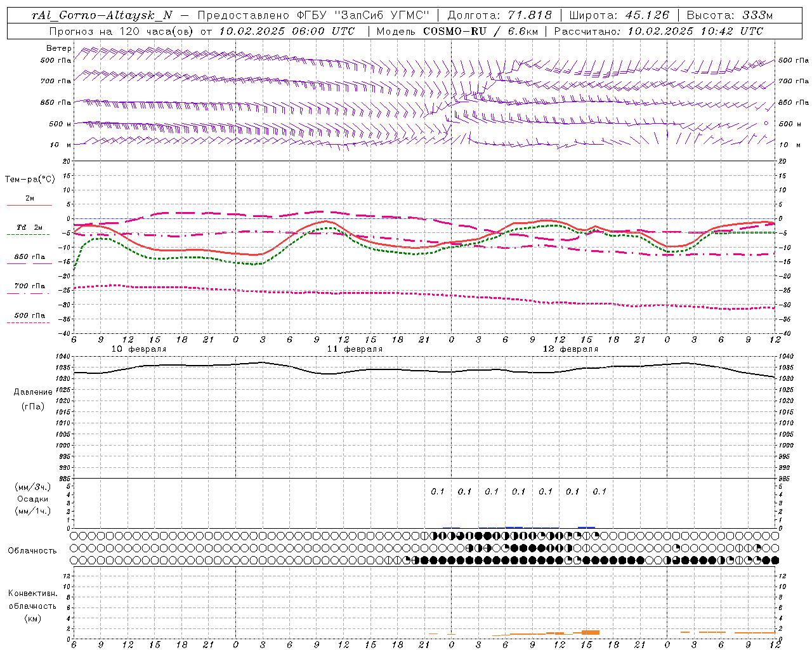The image size is (812, 650).
Task: Click the 10 м wind level label on left
Action: pyautogui.click(x=60, y=145)
